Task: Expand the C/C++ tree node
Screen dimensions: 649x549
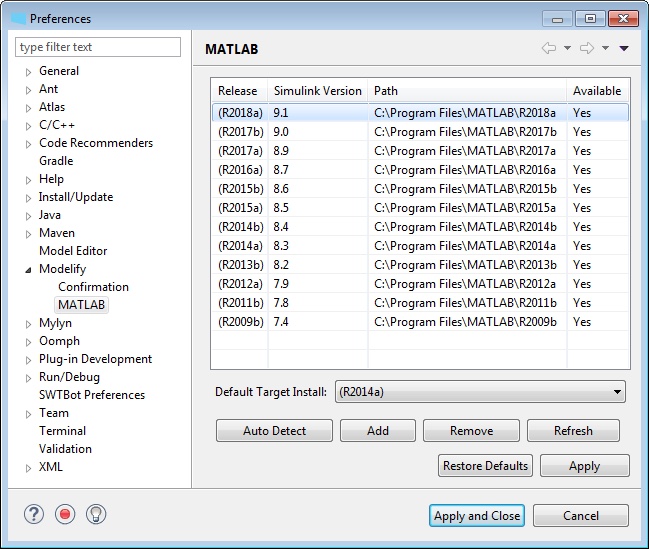Action: [x=28, y=126]
